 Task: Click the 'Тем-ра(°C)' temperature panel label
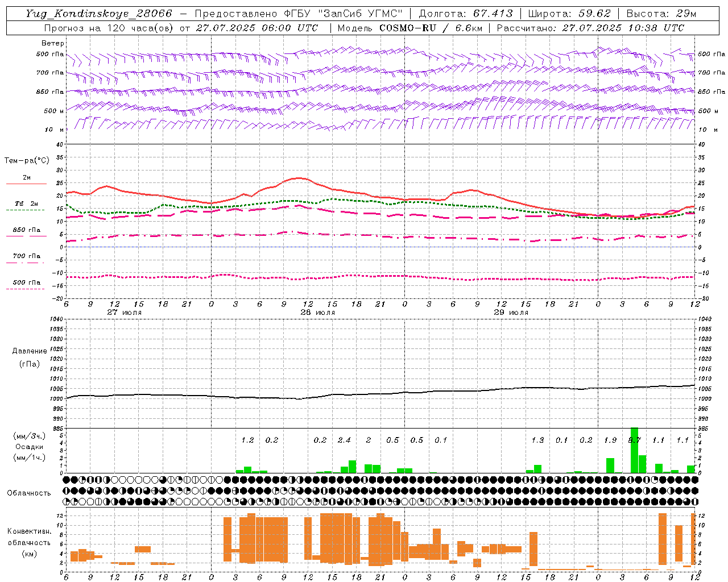pyautogui.click(x=27, y=161)
